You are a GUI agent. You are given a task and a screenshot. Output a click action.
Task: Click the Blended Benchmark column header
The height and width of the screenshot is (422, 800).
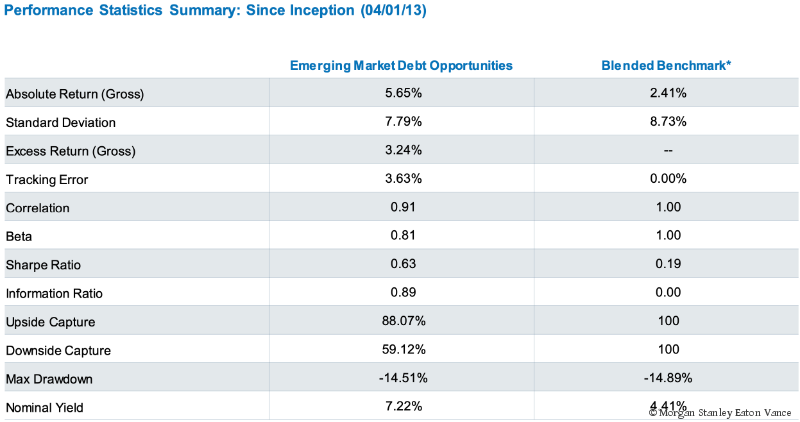666,65
